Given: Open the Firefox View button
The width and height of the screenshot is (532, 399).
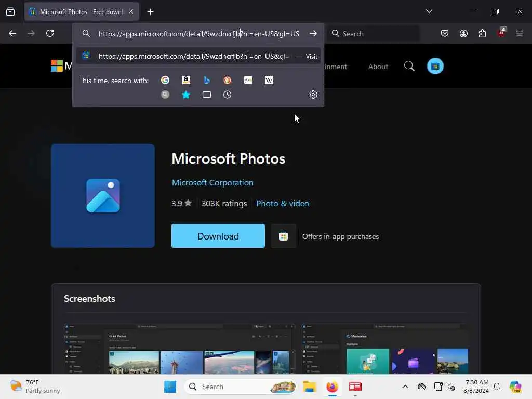Looking at the screenshot, I should tap(10, 12).
